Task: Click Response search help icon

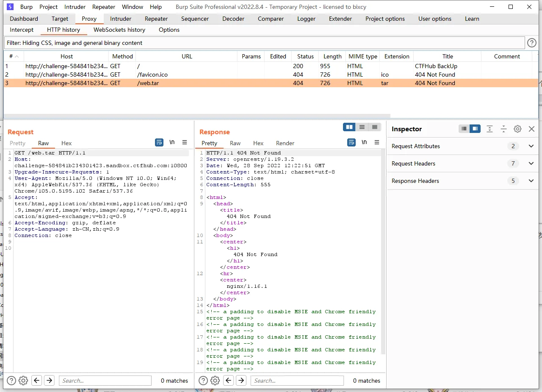Action: pos(203,381)
